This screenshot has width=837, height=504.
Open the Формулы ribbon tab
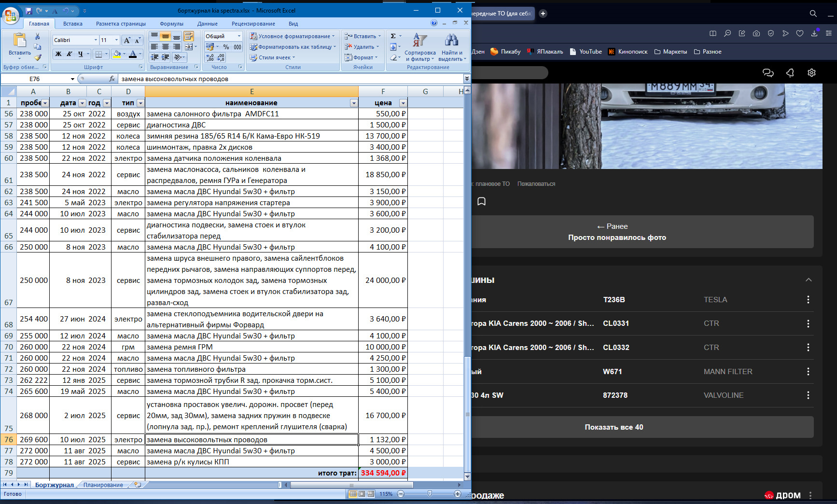coord(171,24)
